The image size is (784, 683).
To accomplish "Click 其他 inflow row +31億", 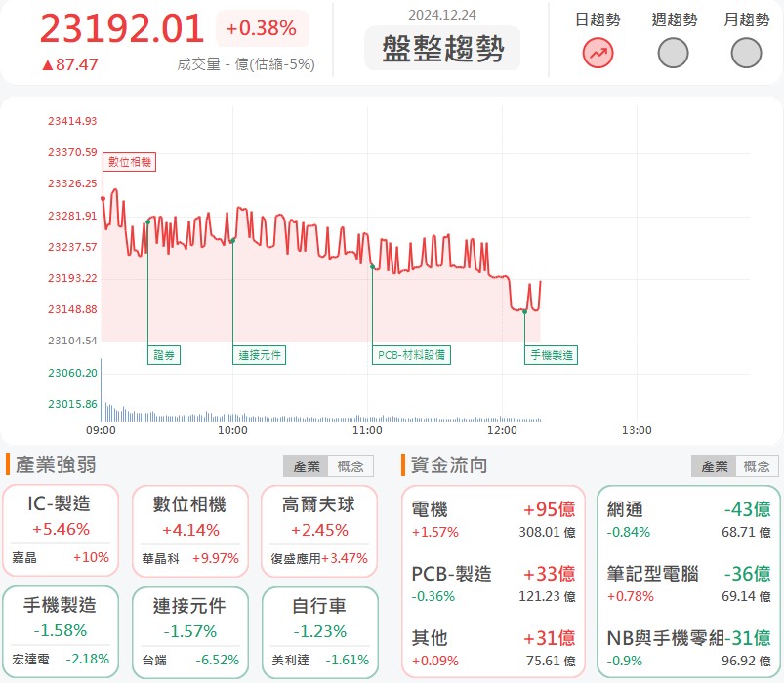I will 493,649.
